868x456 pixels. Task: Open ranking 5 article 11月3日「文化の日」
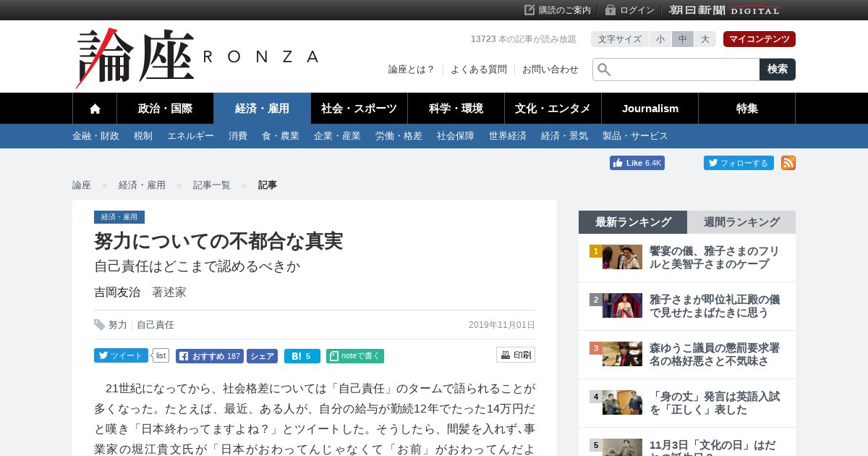click(x=713, y=447)
